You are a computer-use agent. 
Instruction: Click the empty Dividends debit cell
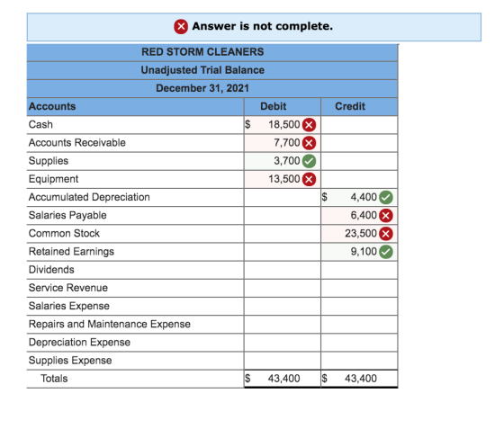point(283,270)
